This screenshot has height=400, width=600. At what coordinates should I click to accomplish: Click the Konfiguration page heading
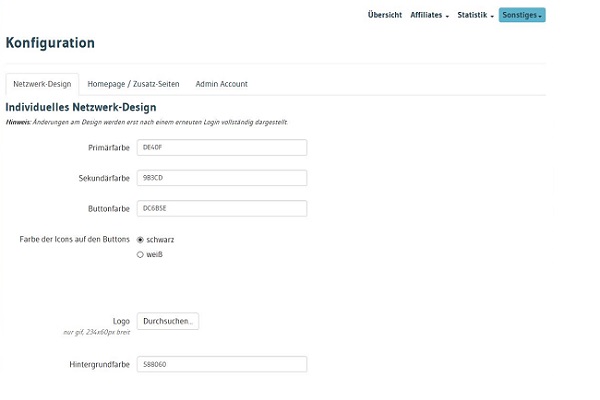pyautogui.click(x=50, y=43)
